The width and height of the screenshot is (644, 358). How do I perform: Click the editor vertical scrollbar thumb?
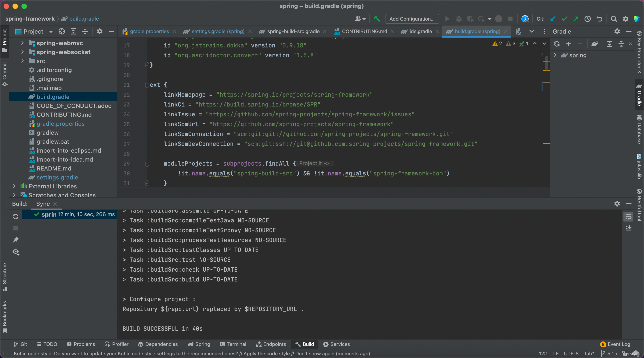point(547,63)
